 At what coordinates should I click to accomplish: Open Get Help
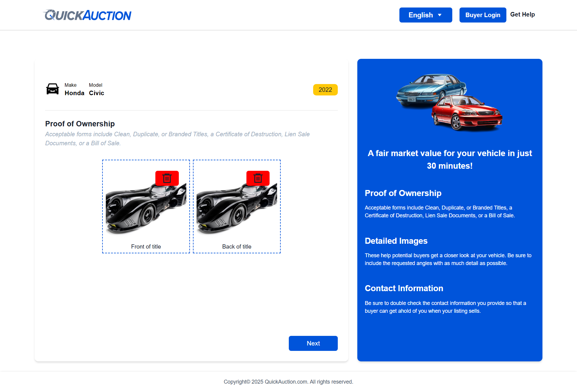523,14
